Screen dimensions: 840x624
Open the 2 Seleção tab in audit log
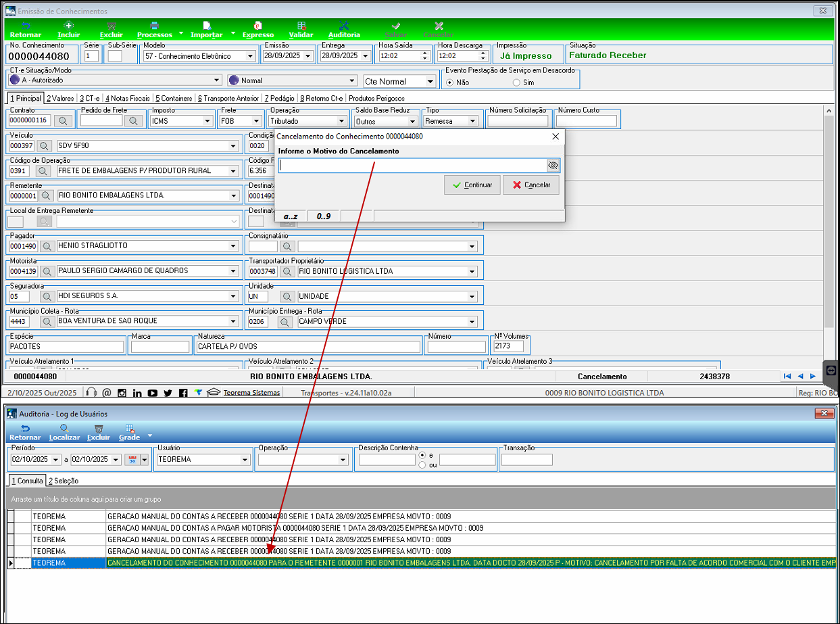[x=63, y=481]
